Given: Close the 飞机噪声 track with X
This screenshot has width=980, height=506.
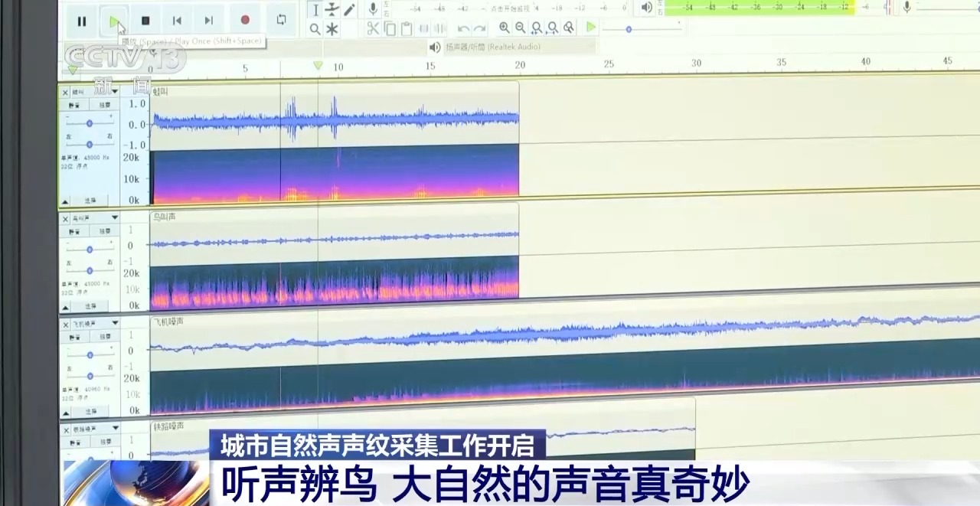Looking at the screenshot, I should coord(65,324).
